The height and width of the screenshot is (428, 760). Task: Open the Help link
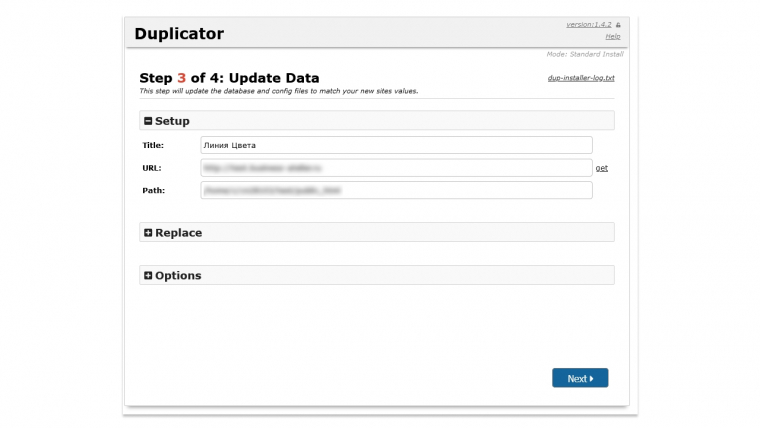coord(612,36)
